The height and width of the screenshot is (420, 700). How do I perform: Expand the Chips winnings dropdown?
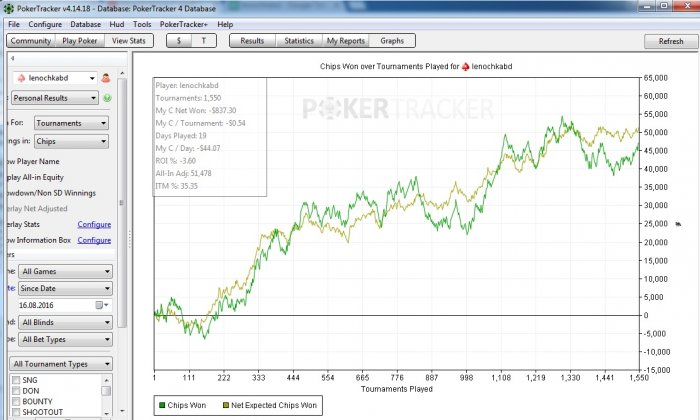pos(71,142)
